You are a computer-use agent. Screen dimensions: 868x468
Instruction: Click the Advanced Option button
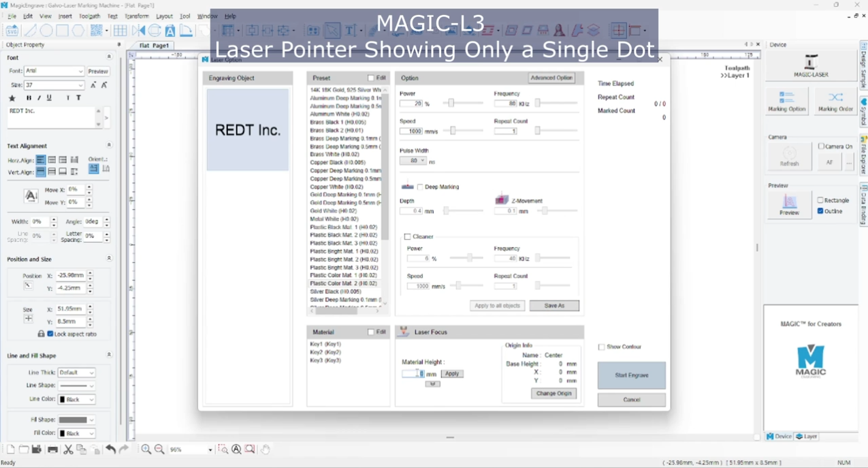tap(551, 78)
